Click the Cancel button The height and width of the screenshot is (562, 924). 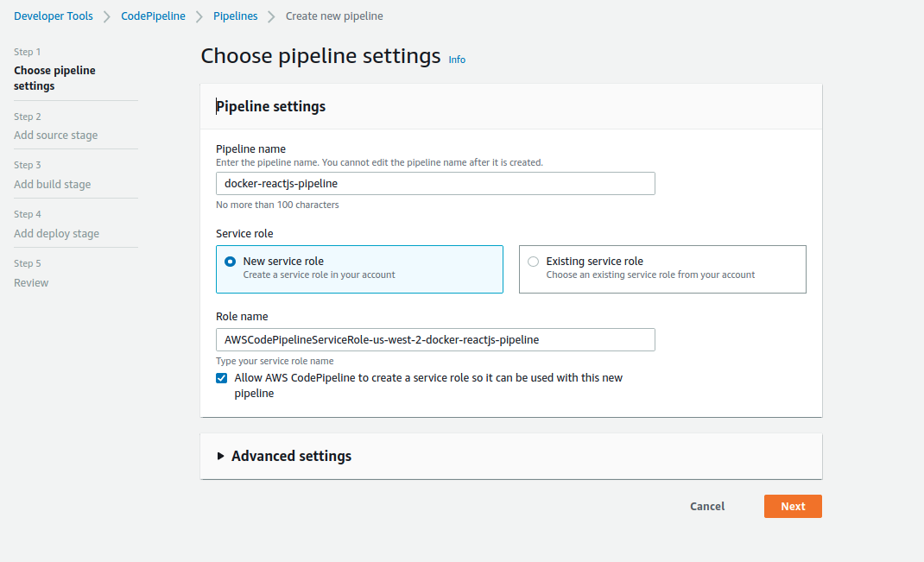coord(707,507)
